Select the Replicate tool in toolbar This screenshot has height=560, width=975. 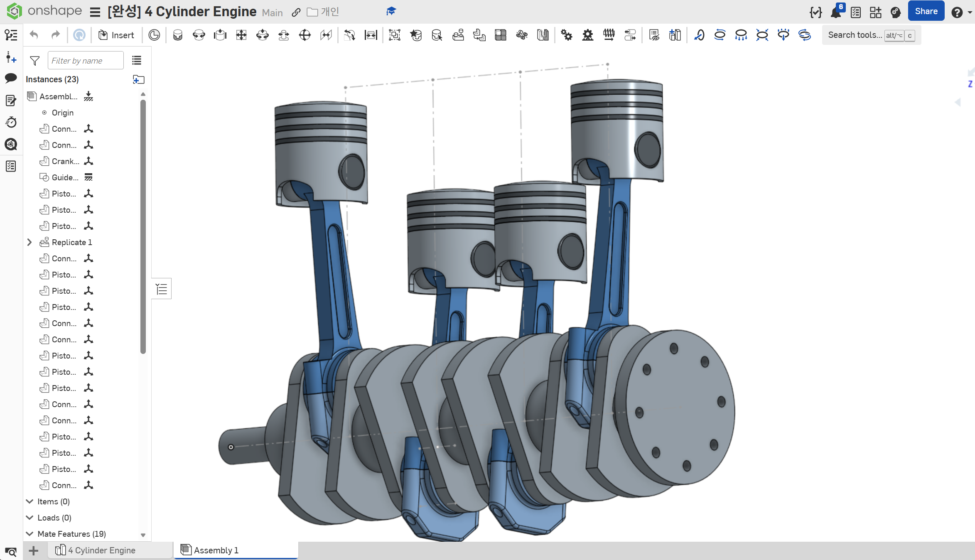coord(458,35)
